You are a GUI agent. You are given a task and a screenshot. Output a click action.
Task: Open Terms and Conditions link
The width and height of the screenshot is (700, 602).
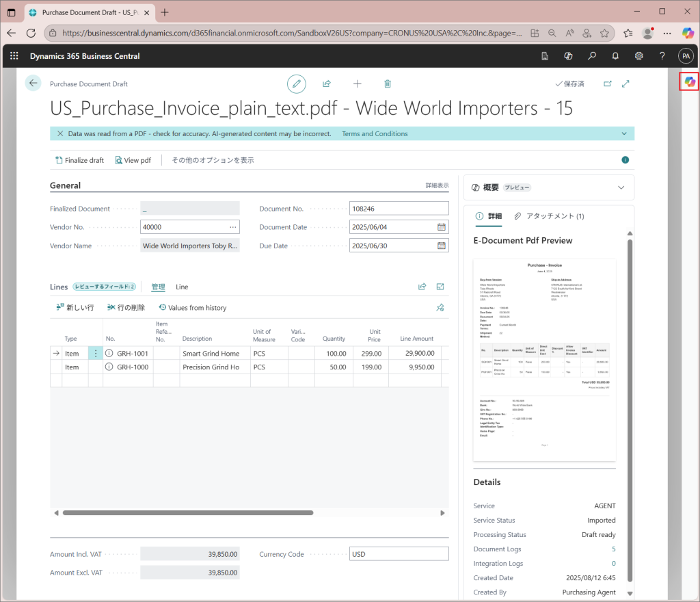(x=375, y=133)
